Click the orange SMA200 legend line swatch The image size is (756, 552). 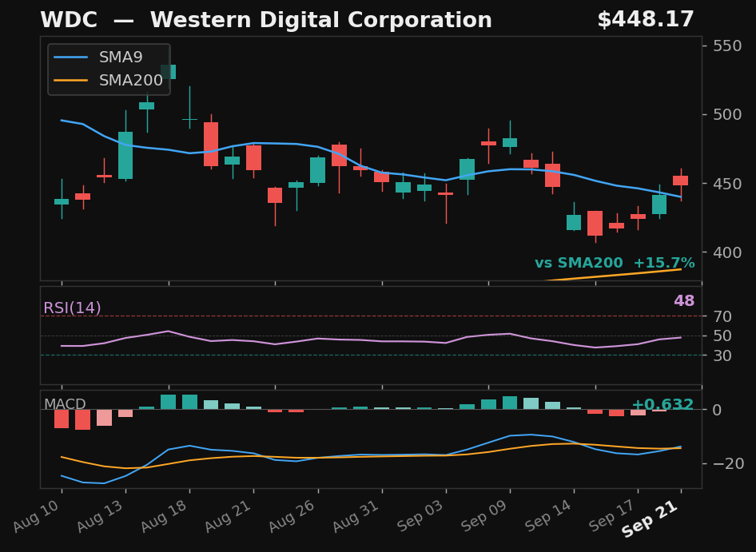(71, 81)
